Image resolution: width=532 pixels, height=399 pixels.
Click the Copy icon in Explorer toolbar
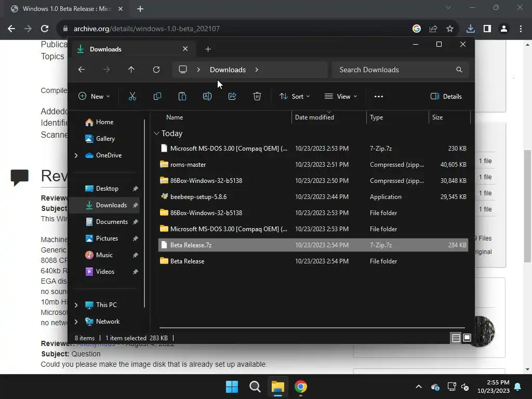tap(157, 96)
